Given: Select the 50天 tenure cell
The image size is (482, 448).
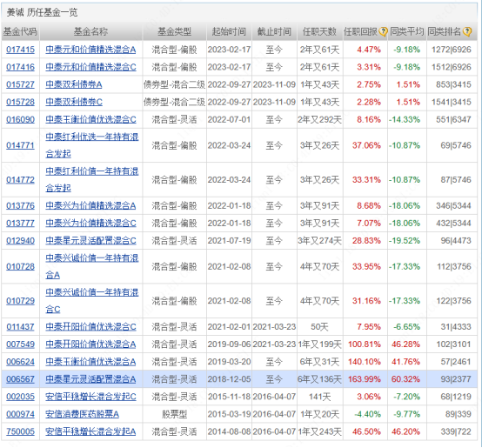Looking at the screenshot, I should (x=319, y=326).
